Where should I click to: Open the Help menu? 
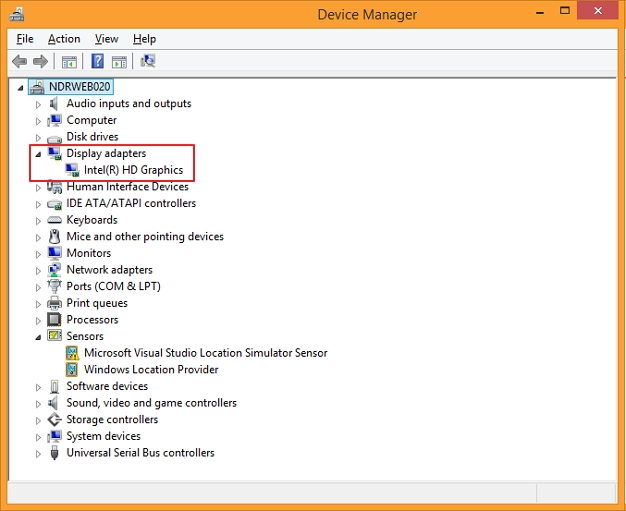145,39
